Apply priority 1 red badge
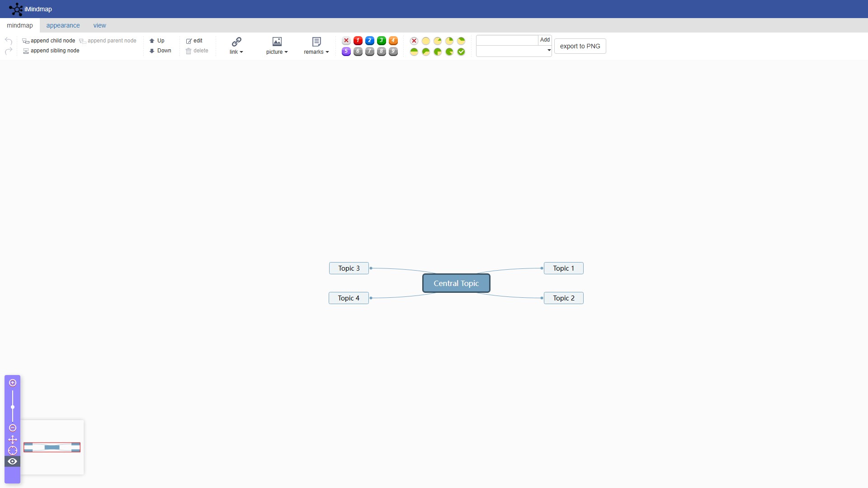The image size is (868, 488). [x=358, y=41]
